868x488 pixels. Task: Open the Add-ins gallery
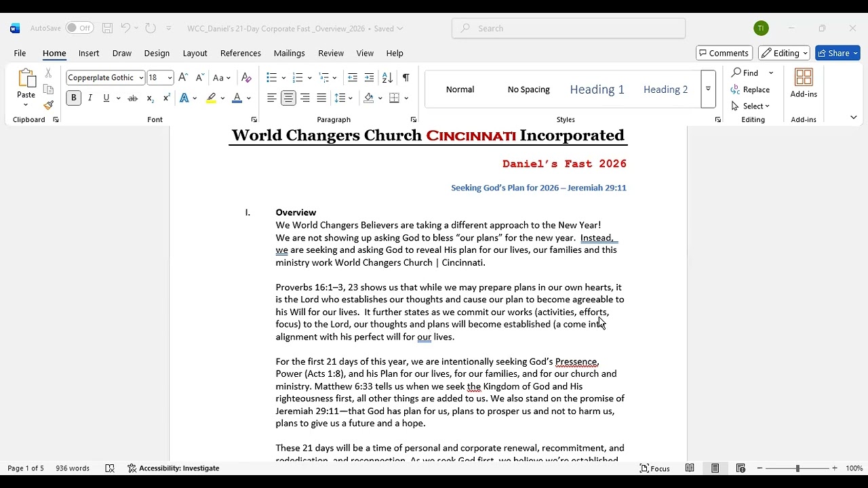click(804, 83)
